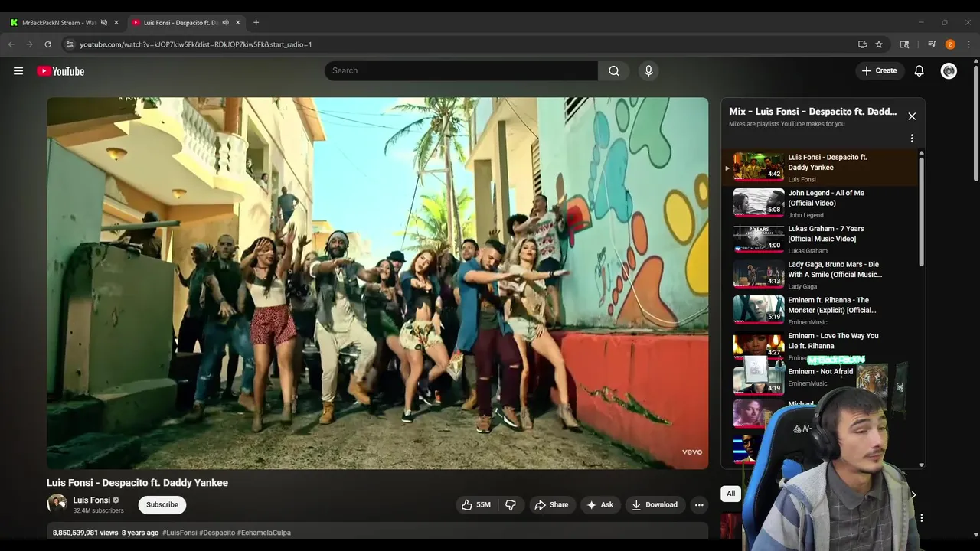Select Luis Fonsi Despacito playlist entry
The width and height of the screenshot is (980, 551).
coord(819,168)
